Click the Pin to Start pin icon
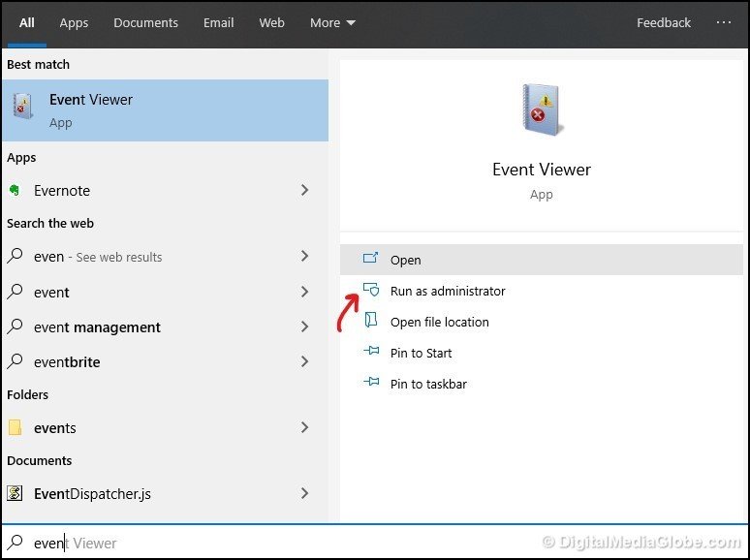The width and height of the screenshot is (750, 560). [x=371, y=351]
